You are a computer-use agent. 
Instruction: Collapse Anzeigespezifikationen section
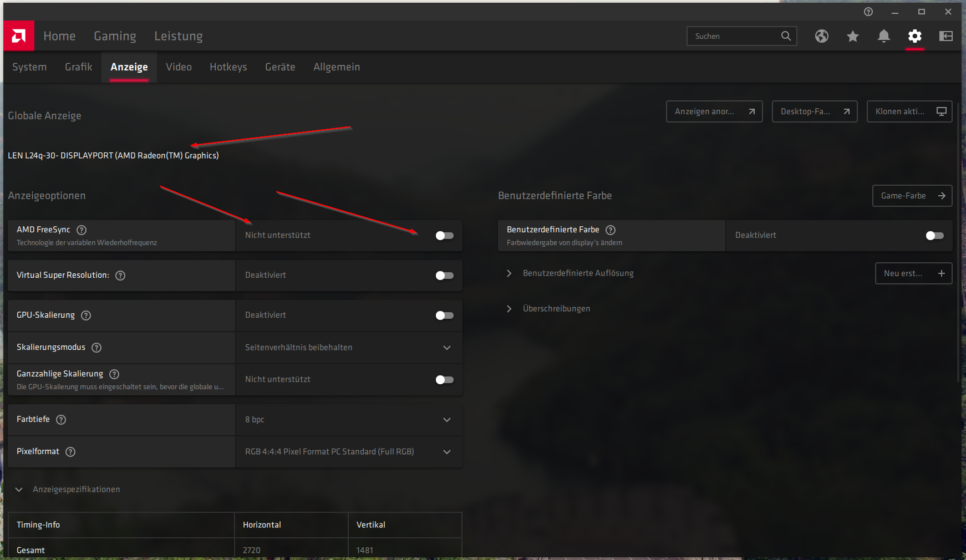19,490
